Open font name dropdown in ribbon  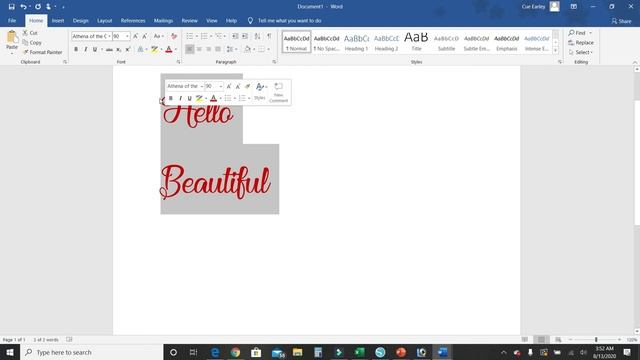tap(109, 36)
